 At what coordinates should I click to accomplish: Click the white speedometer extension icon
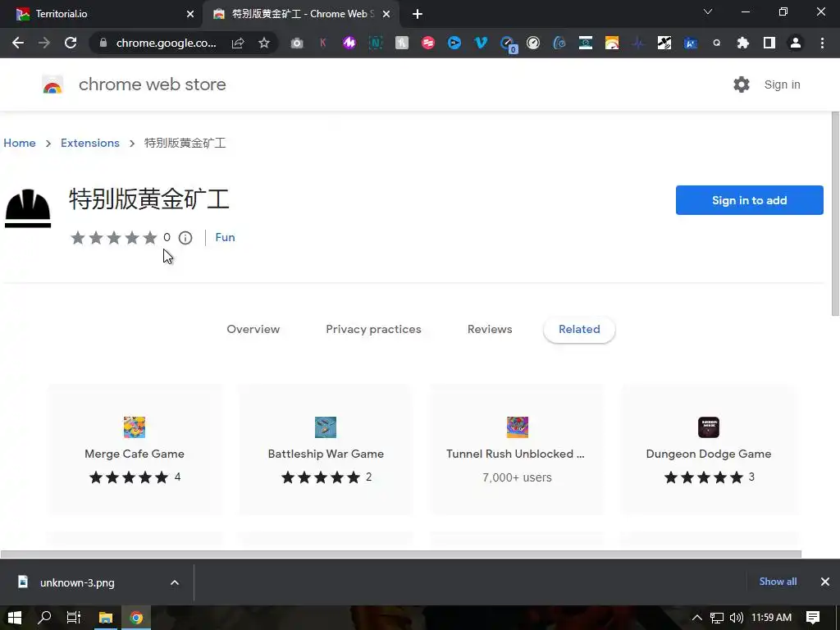coord(533,43)
